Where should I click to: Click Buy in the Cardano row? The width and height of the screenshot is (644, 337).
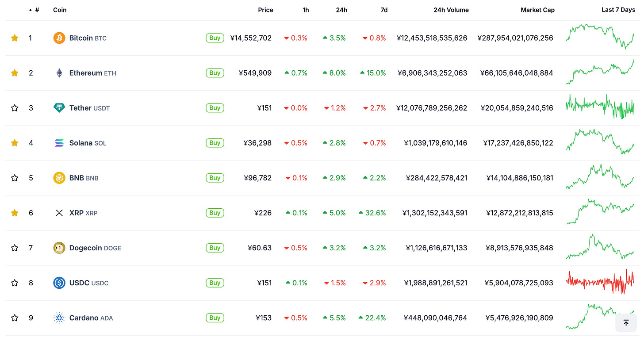(x=215, y=318)
